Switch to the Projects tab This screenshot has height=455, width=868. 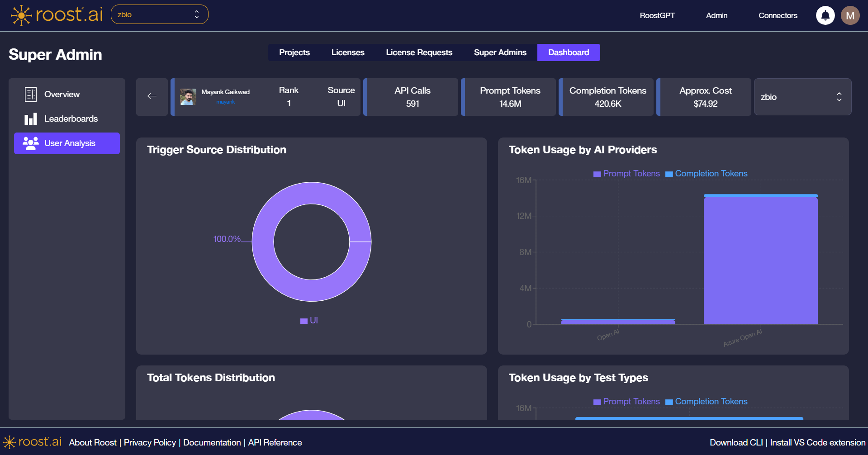294,52
